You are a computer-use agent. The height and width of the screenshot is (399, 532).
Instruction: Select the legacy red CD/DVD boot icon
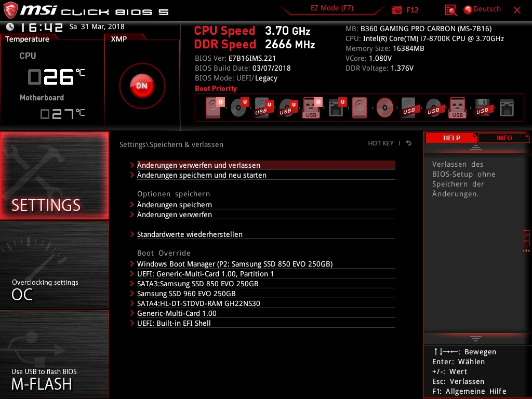[385, 108]
